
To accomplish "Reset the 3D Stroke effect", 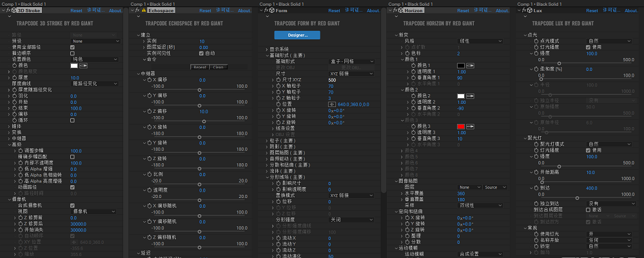I will (x=77, y=11).
